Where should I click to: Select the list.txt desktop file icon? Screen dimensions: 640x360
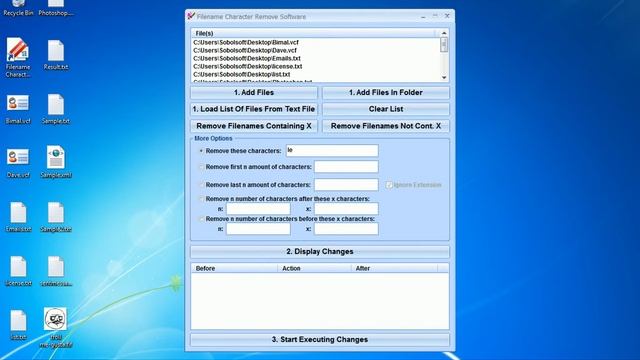[18, 325]
